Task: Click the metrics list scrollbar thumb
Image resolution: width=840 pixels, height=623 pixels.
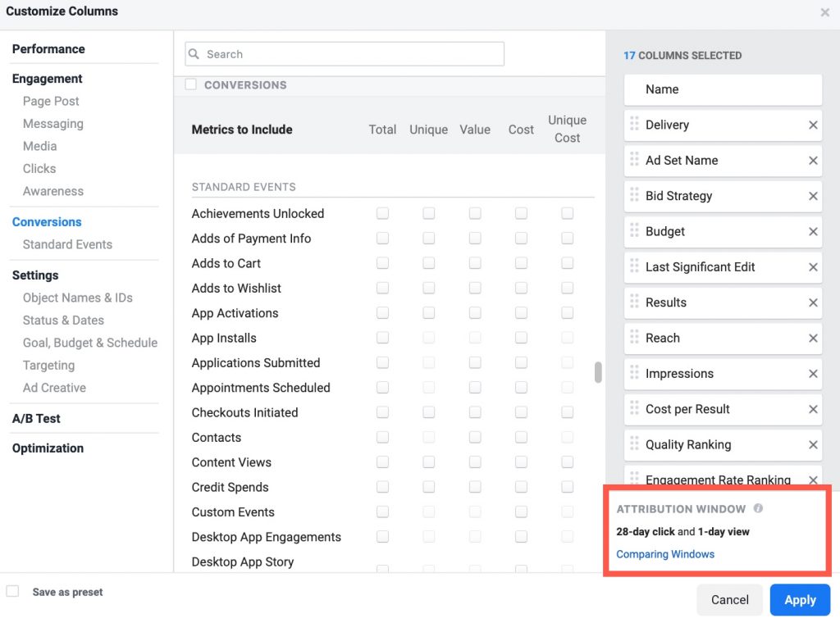Action: [598, 372]
